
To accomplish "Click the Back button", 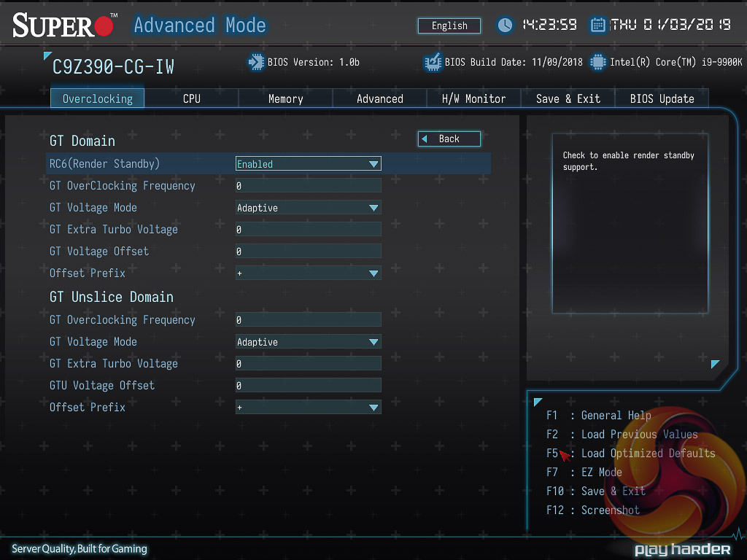I will (449, 139).
